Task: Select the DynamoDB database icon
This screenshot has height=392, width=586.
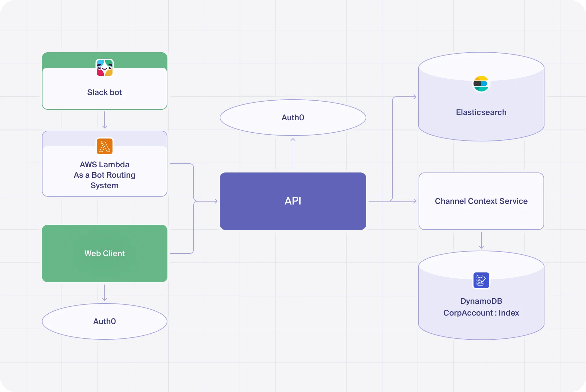Action: (x=481, y=280)
